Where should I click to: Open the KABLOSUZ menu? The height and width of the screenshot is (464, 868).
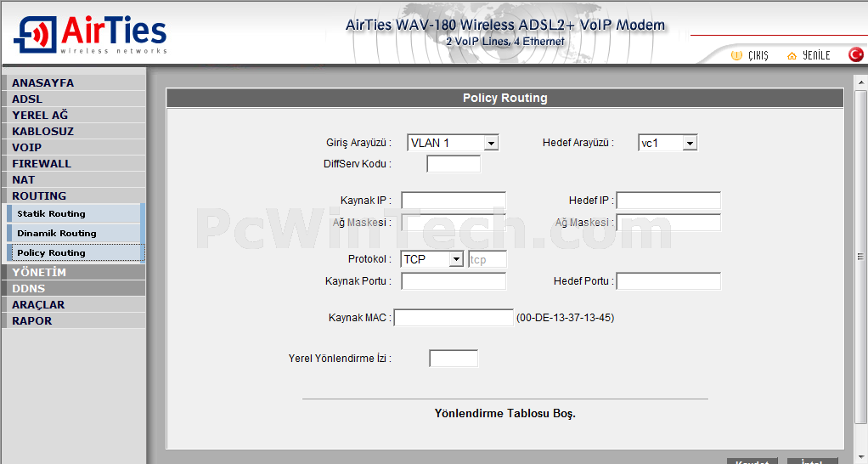[74, 131]
